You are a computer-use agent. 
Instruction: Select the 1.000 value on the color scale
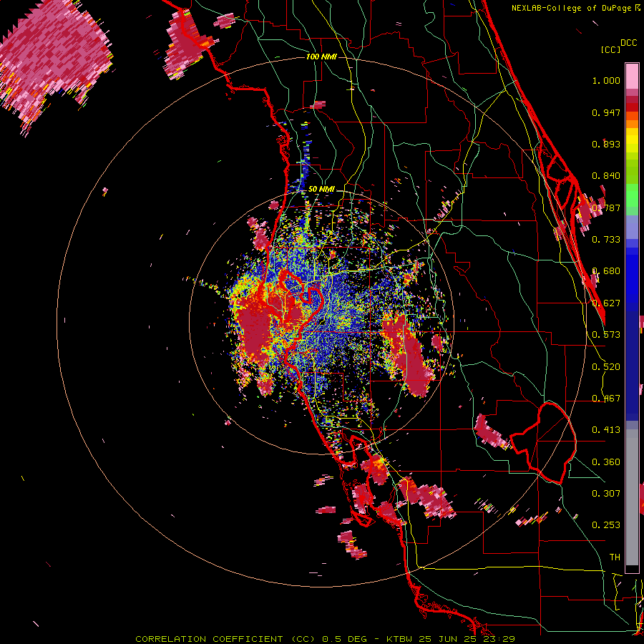pos(606,80)
